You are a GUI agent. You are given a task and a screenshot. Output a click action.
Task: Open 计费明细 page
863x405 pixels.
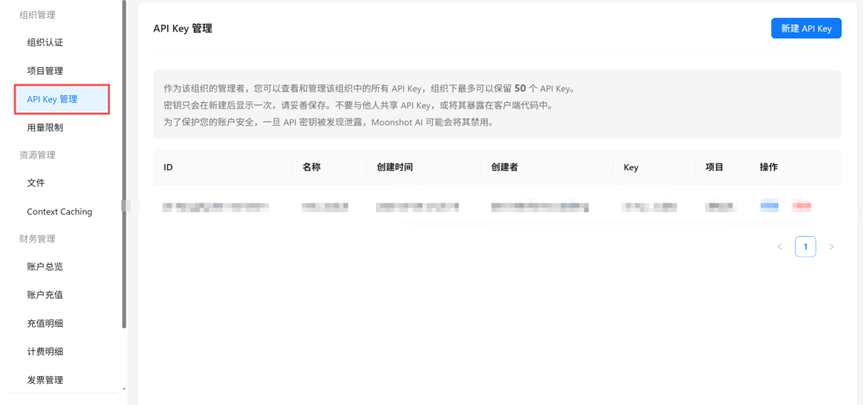[45, 351]
